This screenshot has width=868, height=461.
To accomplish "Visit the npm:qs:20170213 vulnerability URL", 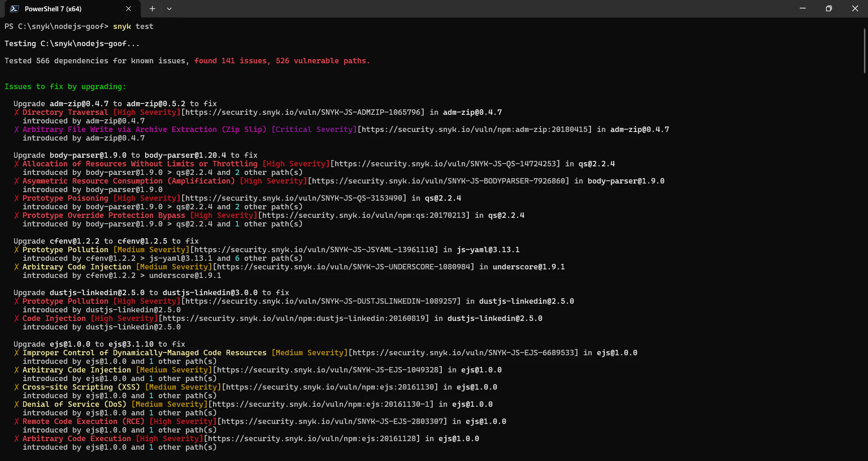I will pyautogui.click(x=364, y=215).
